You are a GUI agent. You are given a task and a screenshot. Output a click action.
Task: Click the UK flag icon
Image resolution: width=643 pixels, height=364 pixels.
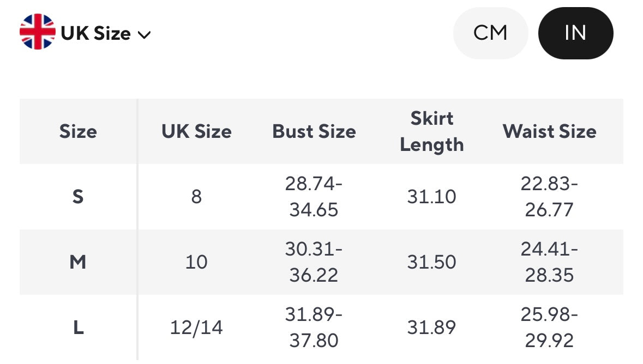pos(37,32)
